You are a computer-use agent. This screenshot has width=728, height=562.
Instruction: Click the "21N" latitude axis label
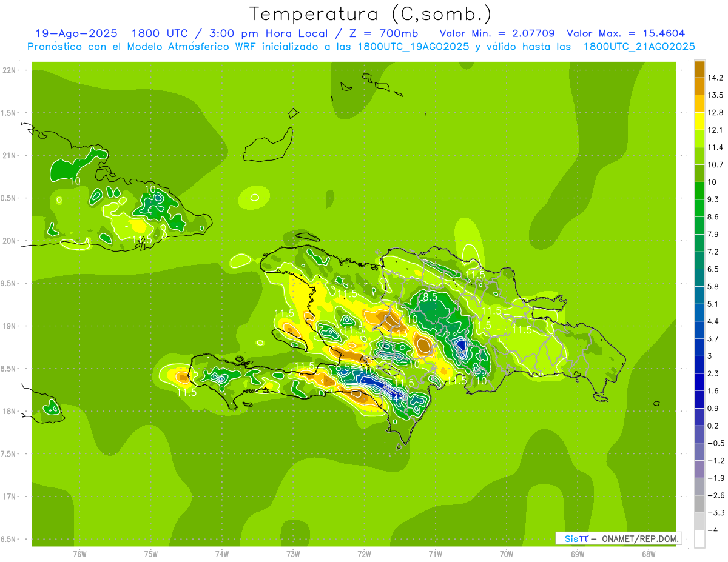[10, 155]
